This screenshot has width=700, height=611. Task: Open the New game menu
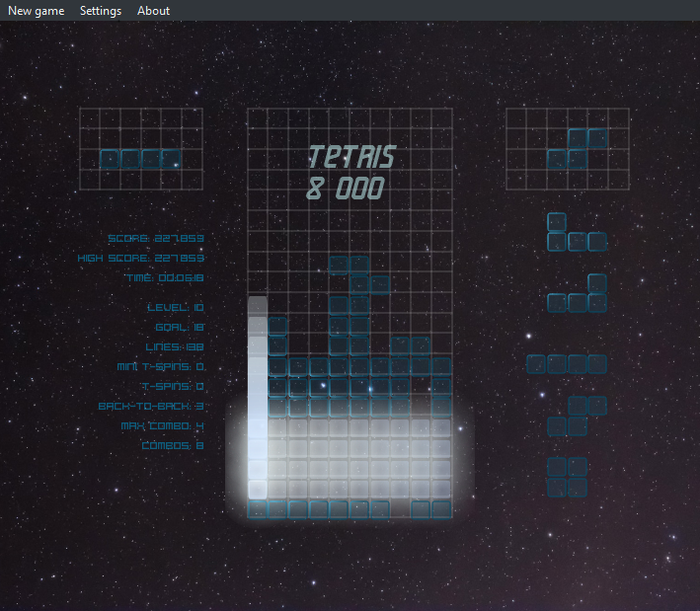point(37,11)
